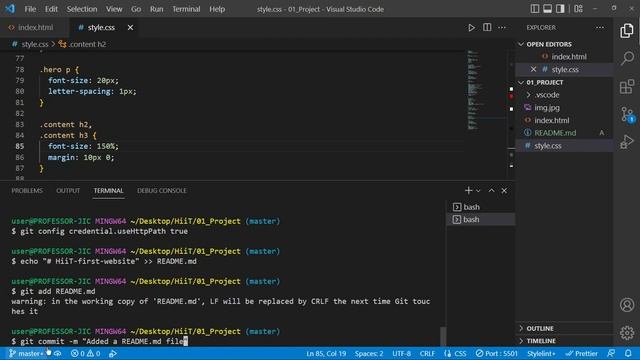The height and width of the screenshot is (360, 640).
Task: Open the Edit menu
Action: click(51, 9)
